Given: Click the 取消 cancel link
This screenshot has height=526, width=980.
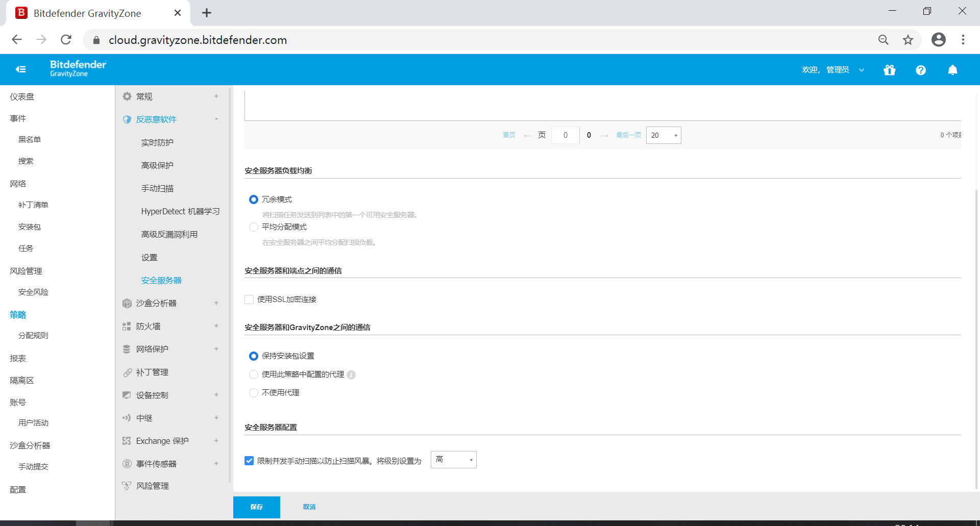Looking at the screenshot, I should (x=309, y=507).
